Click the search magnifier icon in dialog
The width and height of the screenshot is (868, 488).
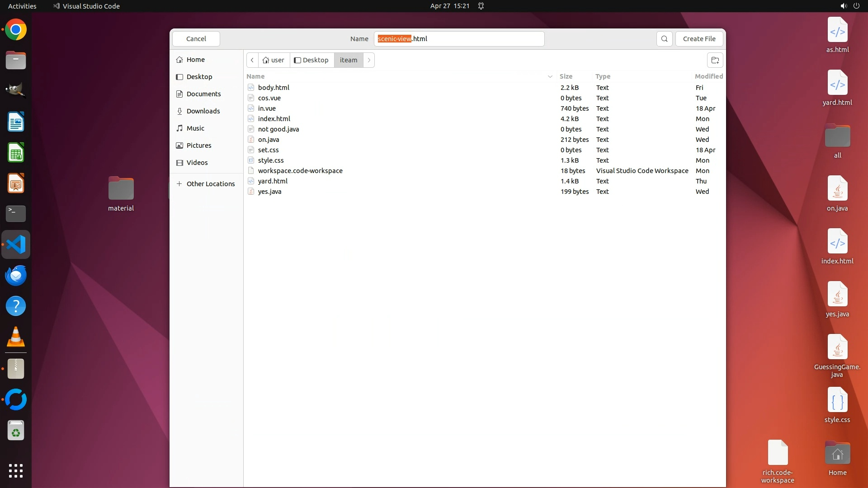[664, 39]
